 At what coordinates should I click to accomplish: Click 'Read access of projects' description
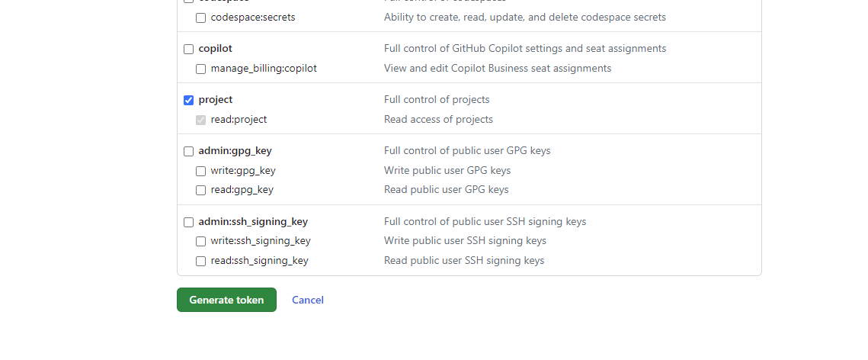click(x=438, y=120)
